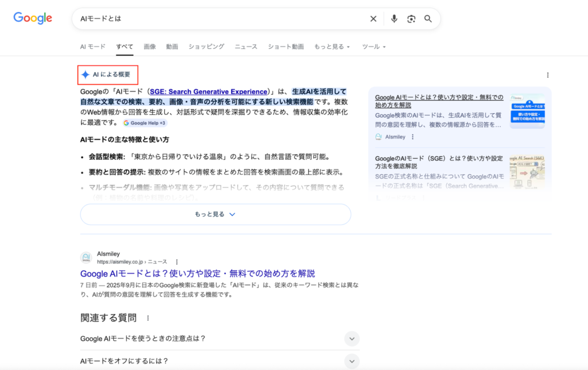The image size is (588, 370).
Task: Expand question Google AIモードを使うときの注意点は？
Action: click(x=352, y=338)
